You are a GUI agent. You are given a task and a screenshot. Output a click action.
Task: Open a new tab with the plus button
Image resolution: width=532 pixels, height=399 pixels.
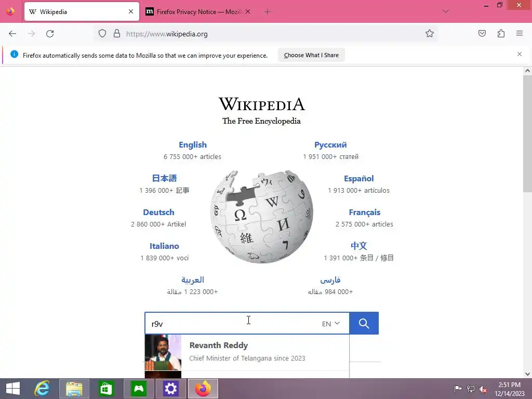[268, 12]
